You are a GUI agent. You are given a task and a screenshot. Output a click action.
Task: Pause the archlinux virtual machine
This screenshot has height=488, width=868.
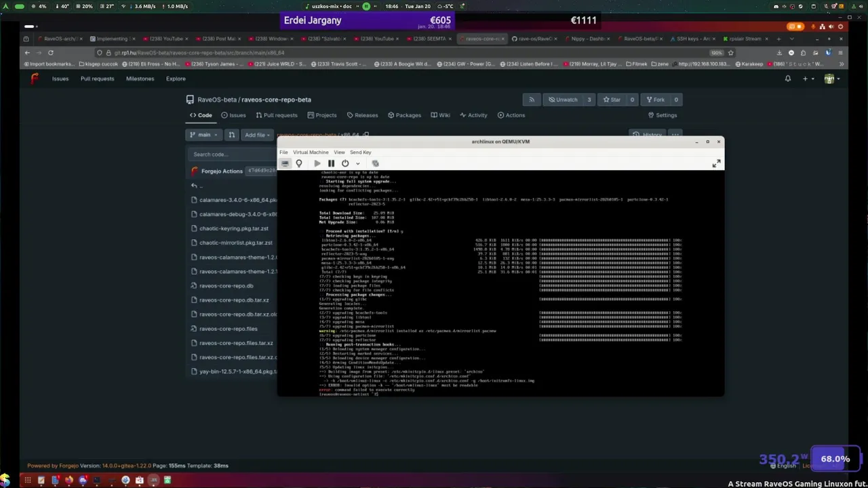click(x=331, y=163)
